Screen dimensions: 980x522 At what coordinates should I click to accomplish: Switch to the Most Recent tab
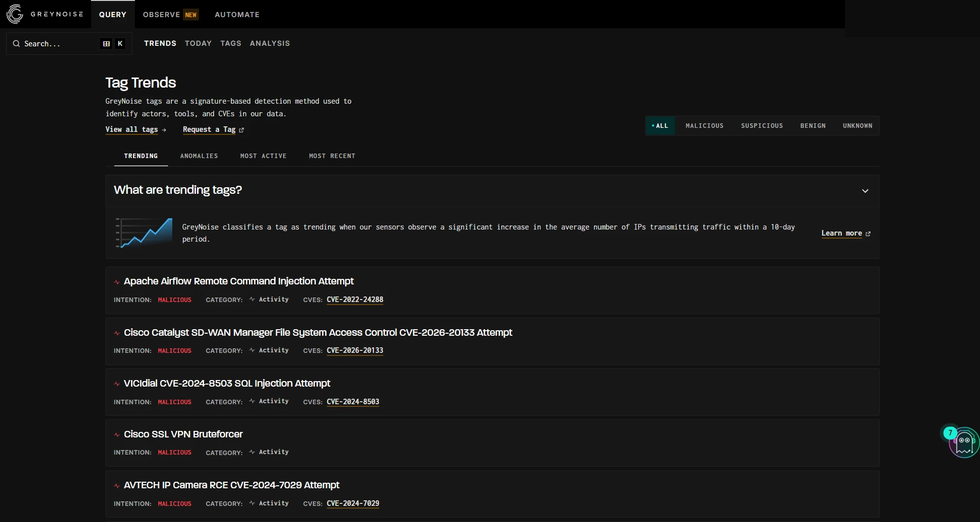pyautogui.click(x=332, y=156)
